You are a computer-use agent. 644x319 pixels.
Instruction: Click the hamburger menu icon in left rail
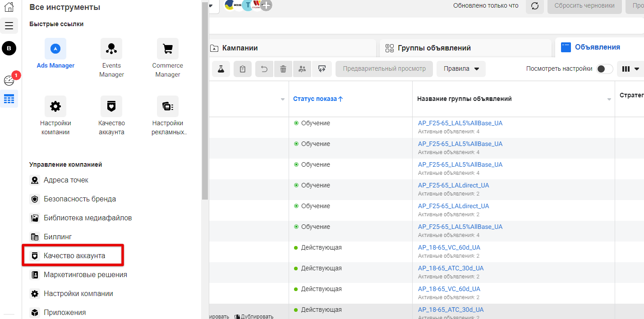tap(9, 26)
